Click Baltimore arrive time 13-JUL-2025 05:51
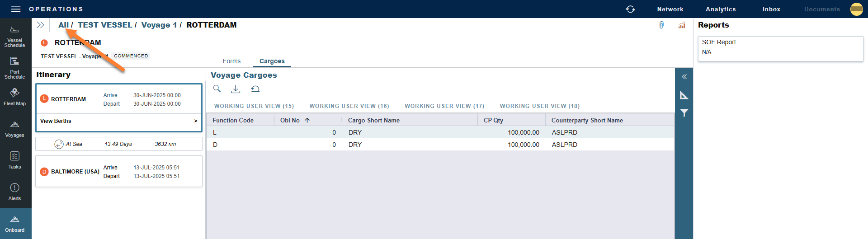The image size is (868, 239). 156,168
